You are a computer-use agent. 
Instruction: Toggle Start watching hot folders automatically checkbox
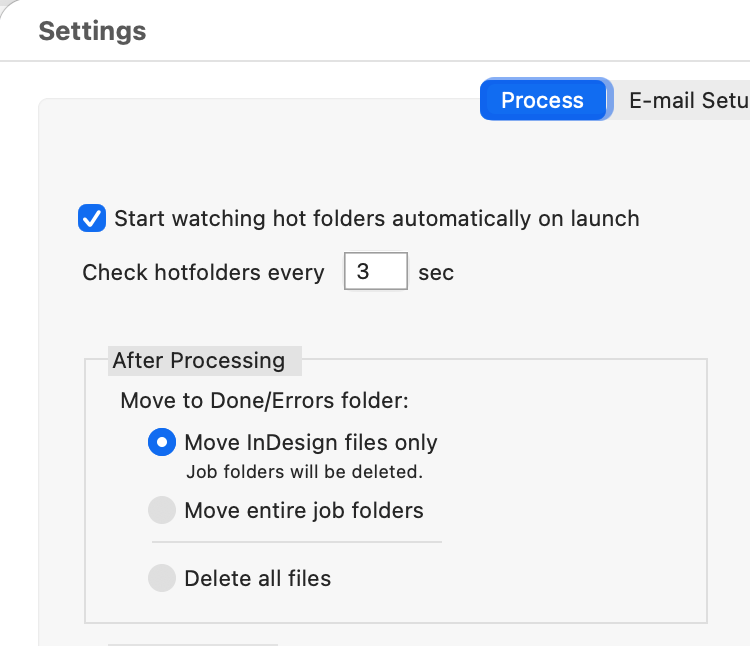pos(92,218)
